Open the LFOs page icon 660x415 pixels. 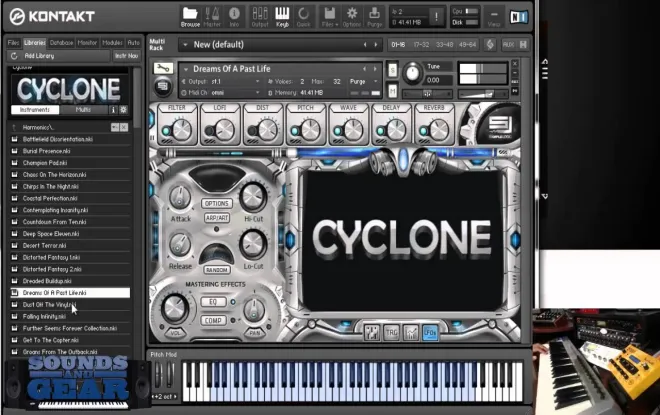[x=430, y=333]
